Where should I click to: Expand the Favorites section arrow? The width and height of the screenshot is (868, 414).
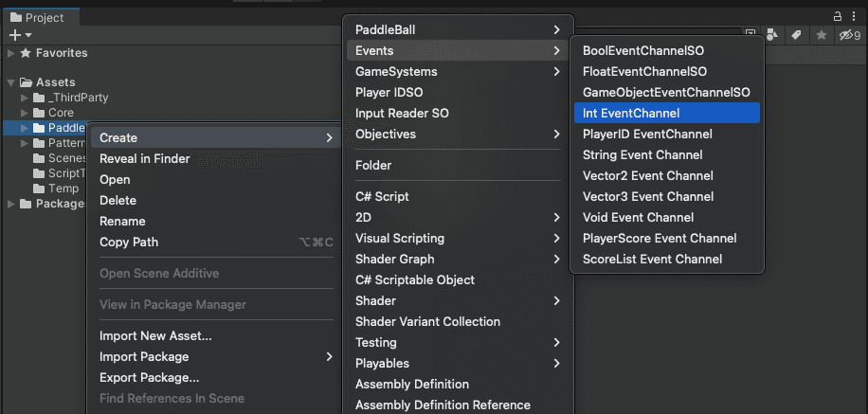[10, 53]
